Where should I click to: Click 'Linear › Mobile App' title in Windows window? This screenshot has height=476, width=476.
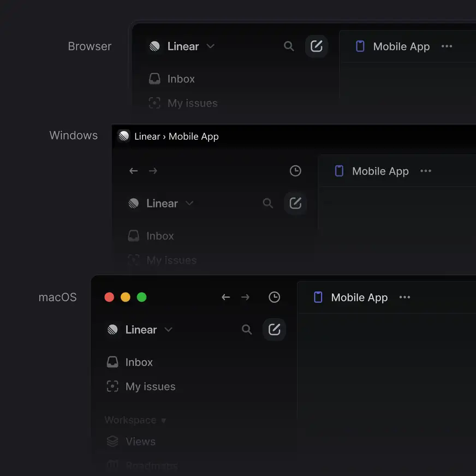[176, 136]
